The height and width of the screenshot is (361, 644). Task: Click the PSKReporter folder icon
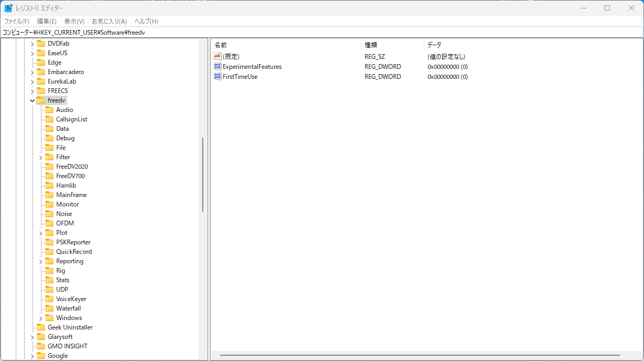click(49, 242)
